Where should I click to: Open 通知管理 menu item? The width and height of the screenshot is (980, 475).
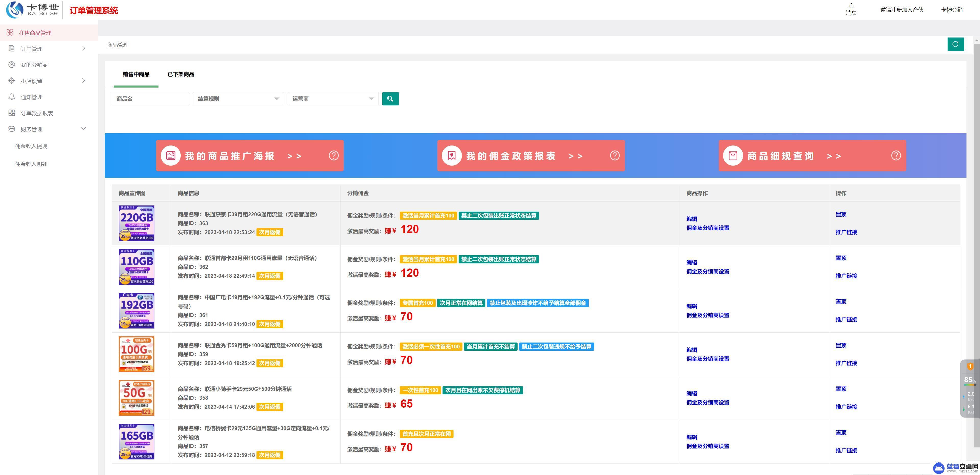click(x=49, y=97)
